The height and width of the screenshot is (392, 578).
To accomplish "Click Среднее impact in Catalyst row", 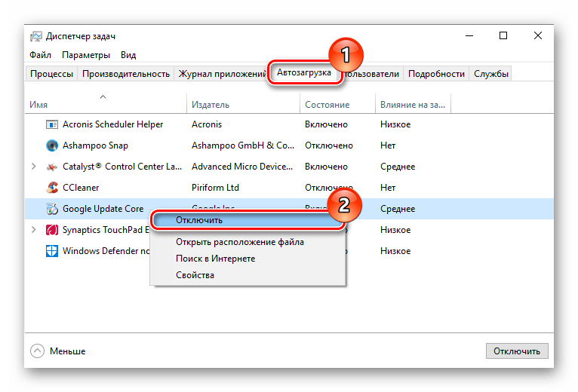I will (398, 167).
